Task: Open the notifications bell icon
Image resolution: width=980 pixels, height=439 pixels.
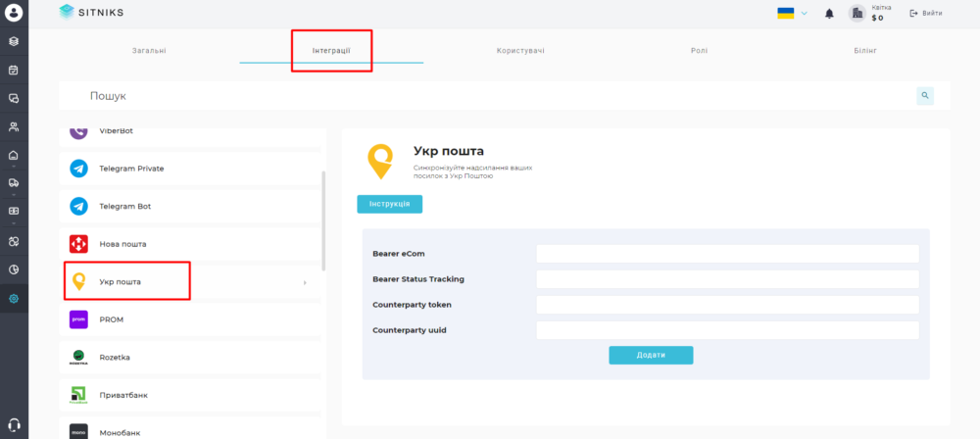Action: click(x=829, y=13)
